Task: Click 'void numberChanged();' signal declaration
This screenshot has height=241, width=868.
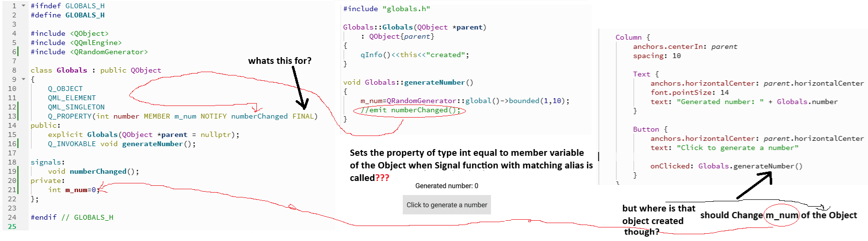Action: pyautogui.click(x=94, y=171)
